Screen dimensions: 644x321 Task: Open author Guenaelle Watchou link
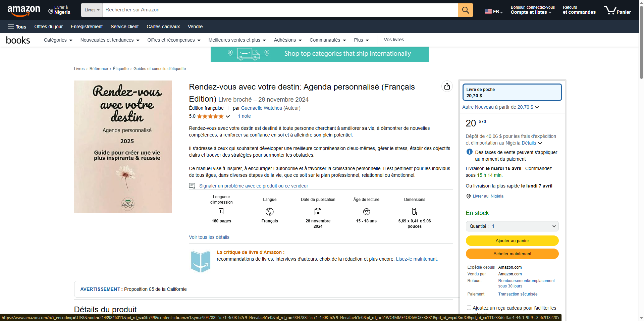(x=261, y=108)
